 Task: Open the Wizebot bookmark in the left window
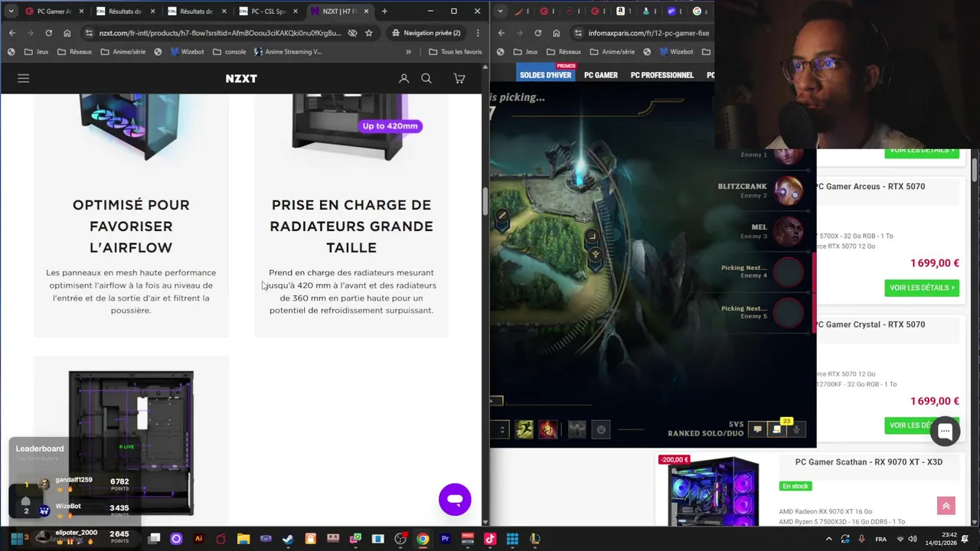click(187, 52)
